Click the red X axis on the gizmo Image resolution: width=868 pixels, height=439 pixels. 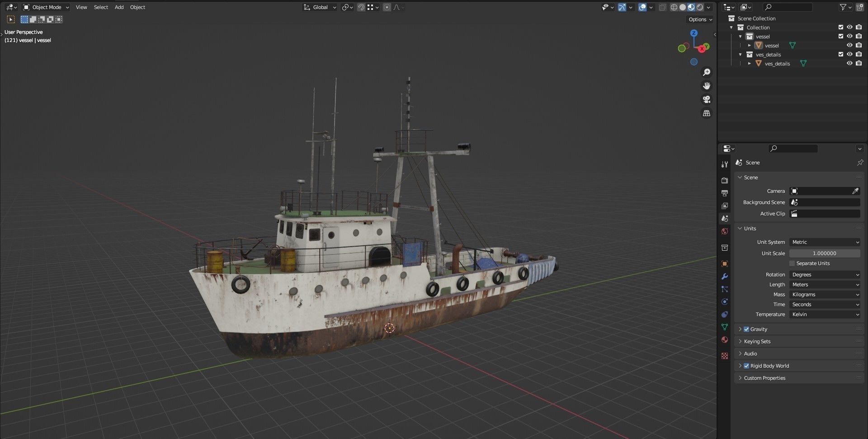tap(702, 49)
